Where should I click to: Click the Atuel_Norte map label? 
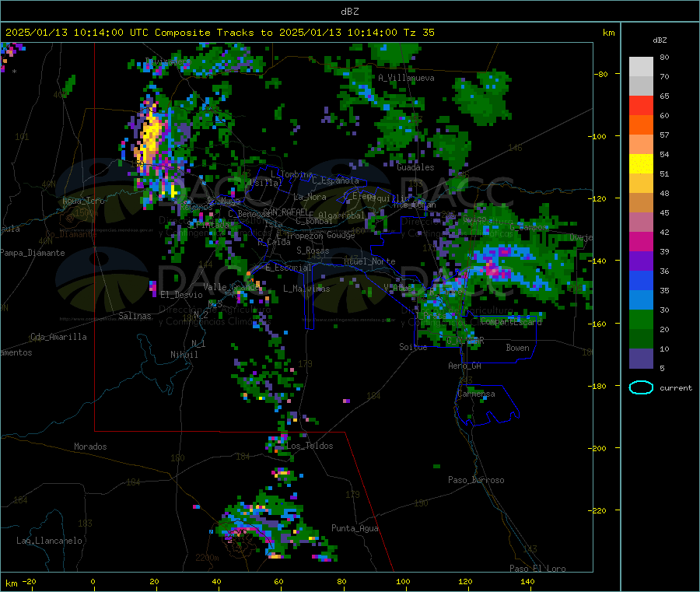click(x=369, y=261)
